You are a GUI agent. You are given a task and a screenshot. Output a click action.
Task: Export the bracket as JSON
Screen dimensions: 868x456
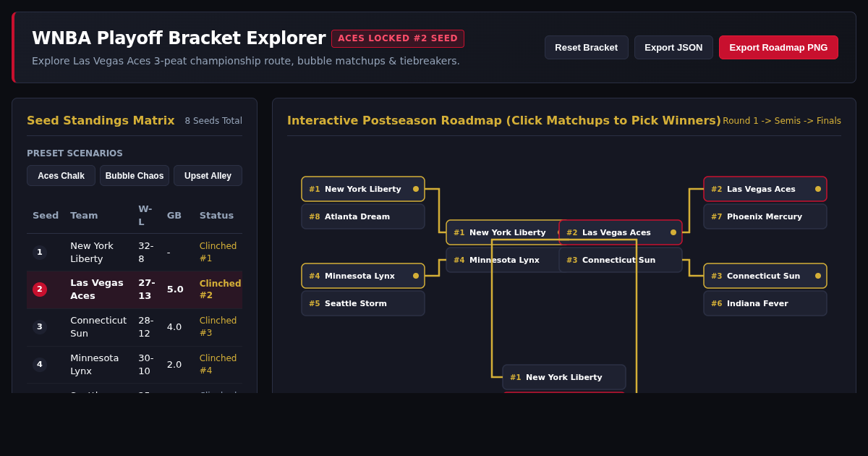pyautogui.click(x=673, y=47)
